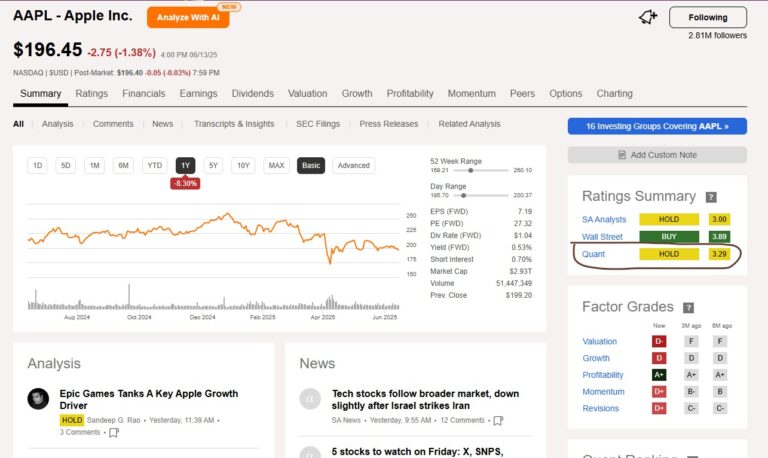Open the Valuation factor grade link
This screenshot has width=768, height=458.
pos(600,341)
